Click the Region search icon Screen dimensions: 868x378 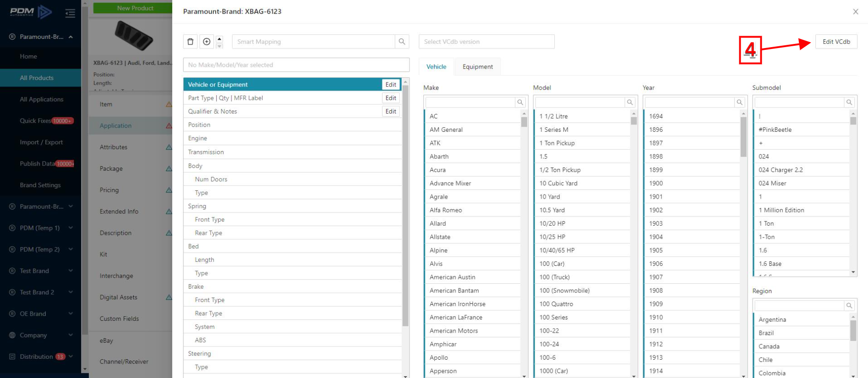(x=849, y=305)
